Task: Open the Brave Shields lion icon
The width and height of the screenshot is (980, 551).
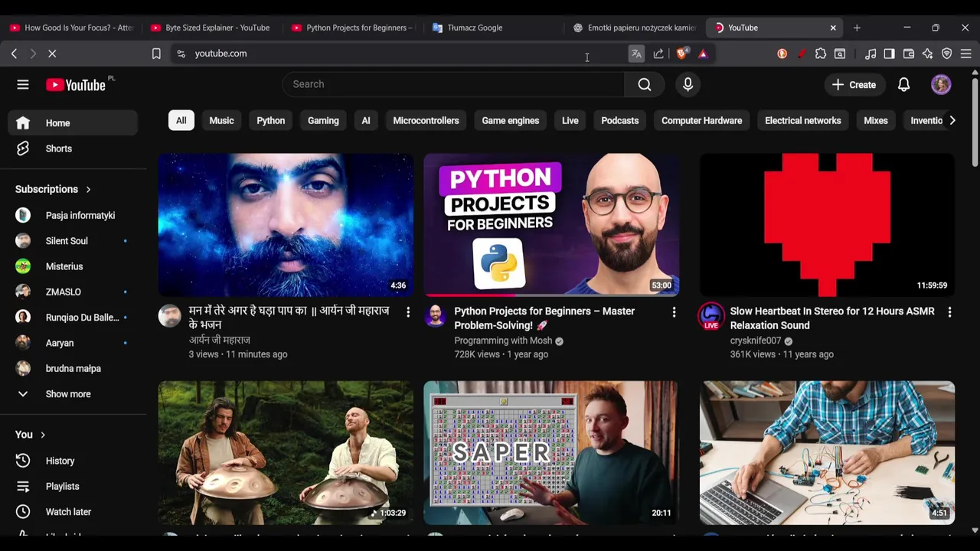Action: click(x=681, y=53)
